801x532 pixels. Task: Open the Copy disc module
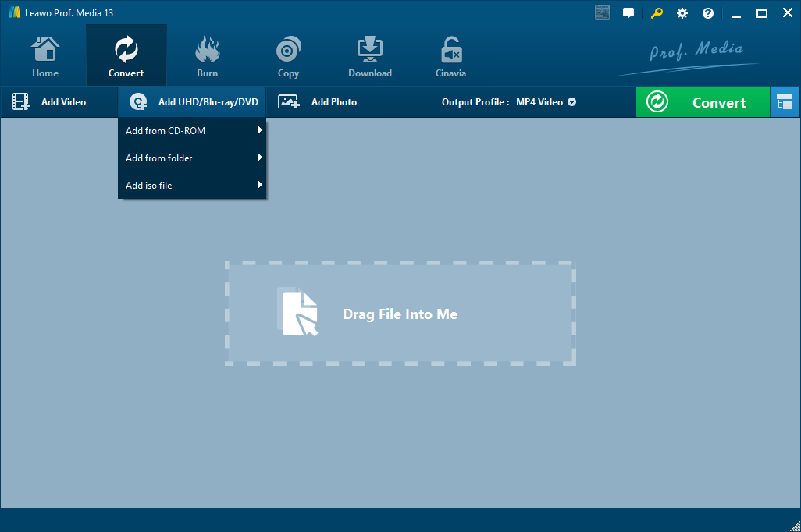click(288, 57)
